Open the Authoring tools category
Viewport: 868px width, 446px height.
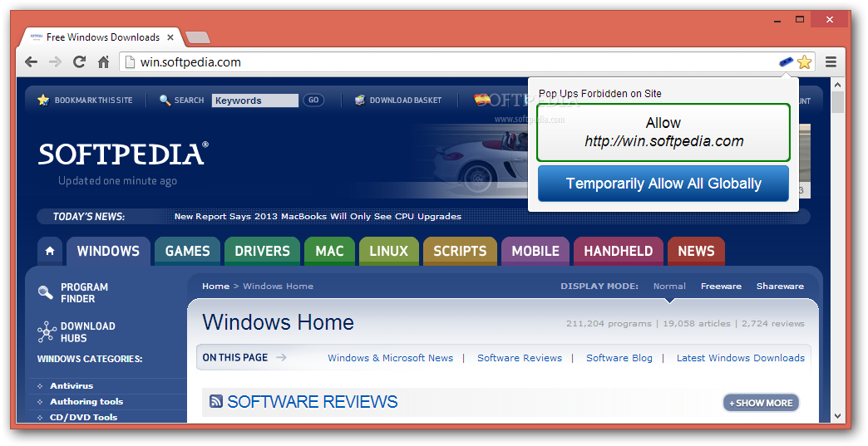[x=86, y=402]
